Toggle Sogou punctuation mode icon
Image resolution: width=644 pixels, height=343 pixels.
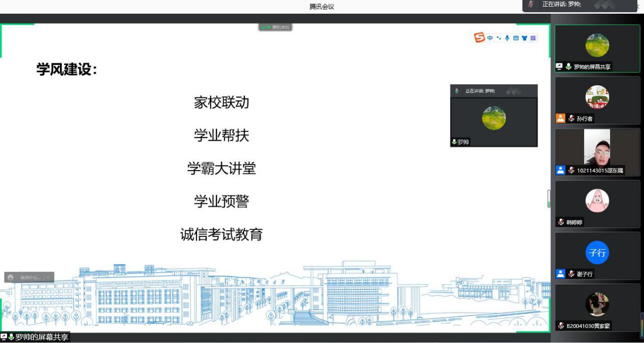(x=499, y=38)
